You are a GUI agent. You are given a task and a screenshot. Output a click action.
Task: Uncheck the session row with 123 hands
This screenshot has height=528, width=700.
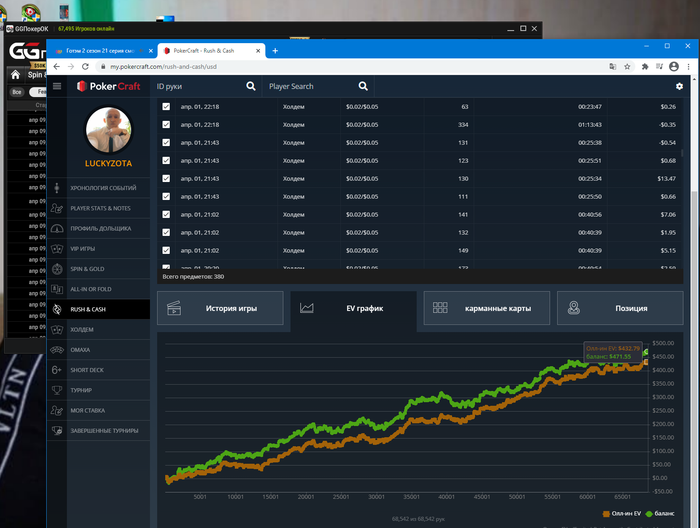click(x=166, y=160)
